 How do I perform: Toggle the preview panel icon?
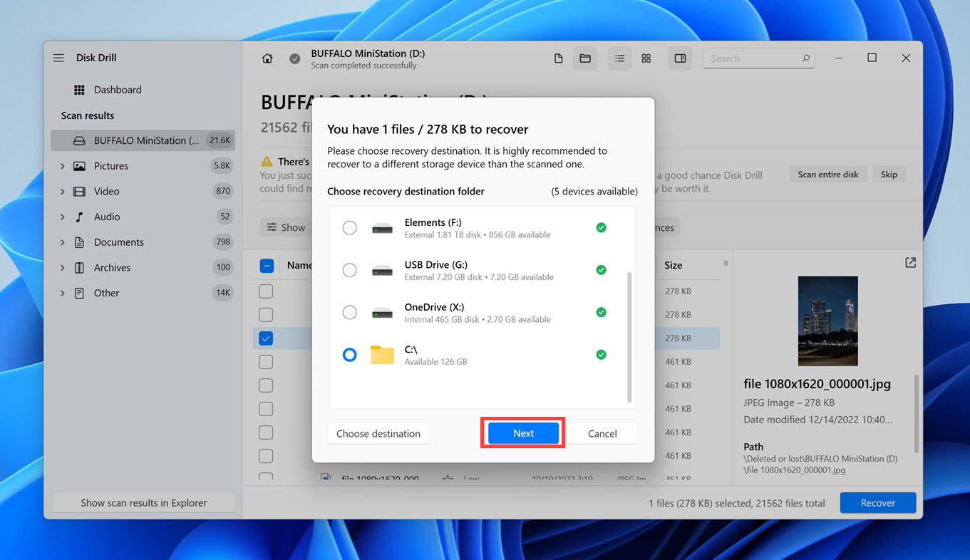click(x=680, y=58)
